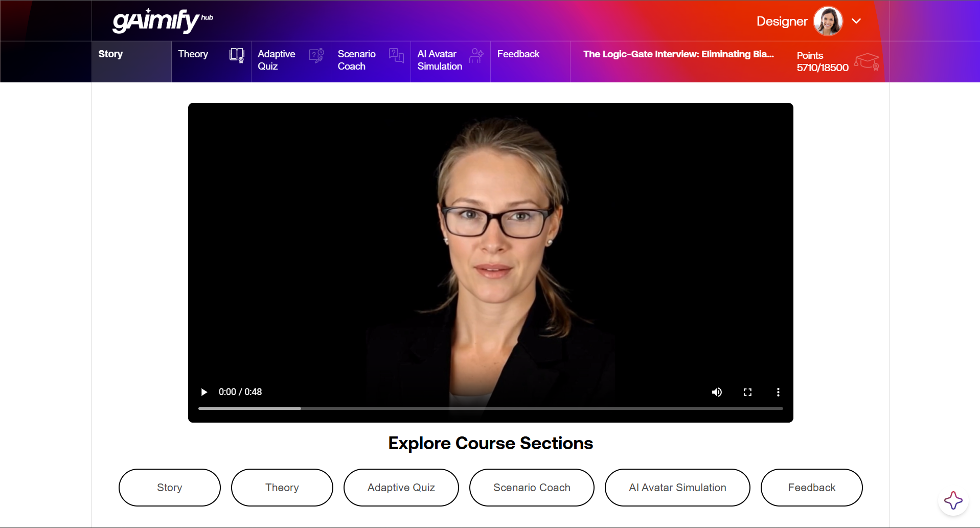
Task: Click the gAImify hub logo
Action: 162,21
